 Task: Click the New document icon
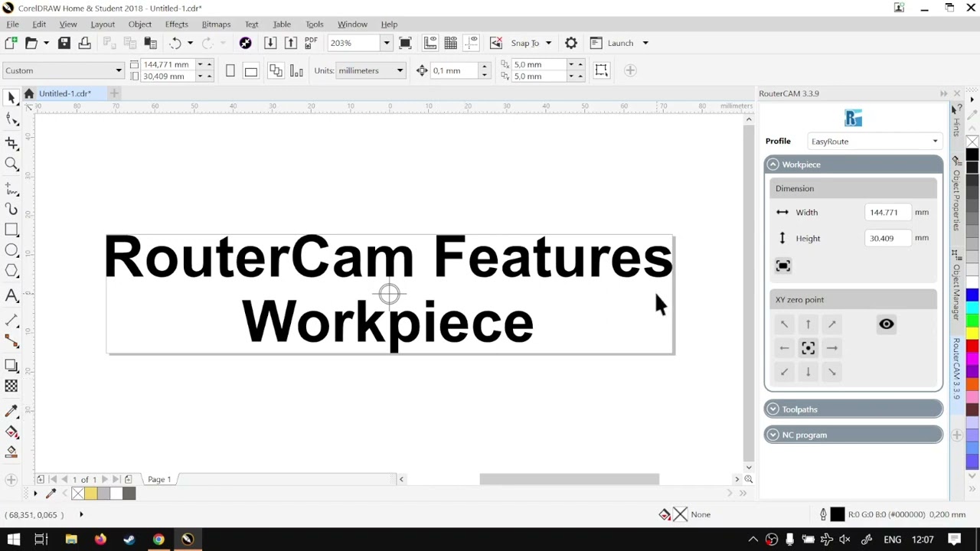11,43
